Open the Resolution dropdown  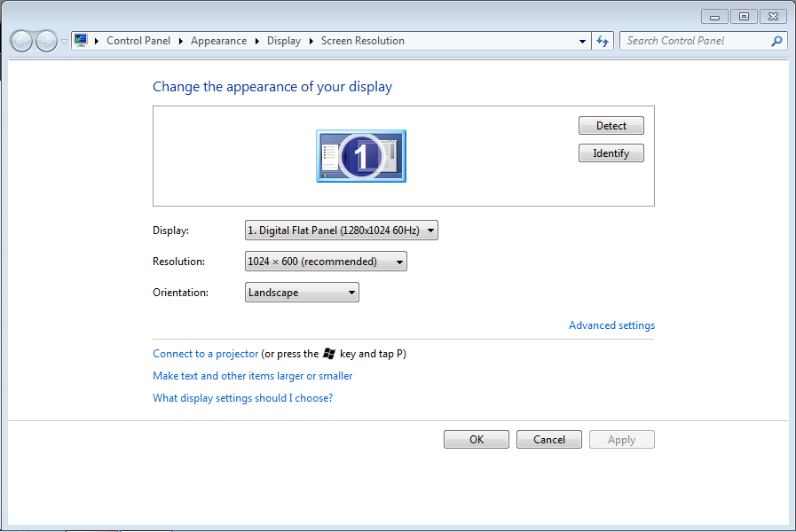[326, 262]
